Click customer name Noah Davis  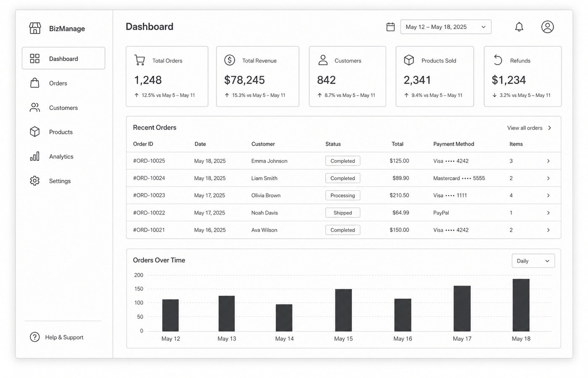pyautogui.click(x=265, y=213)
